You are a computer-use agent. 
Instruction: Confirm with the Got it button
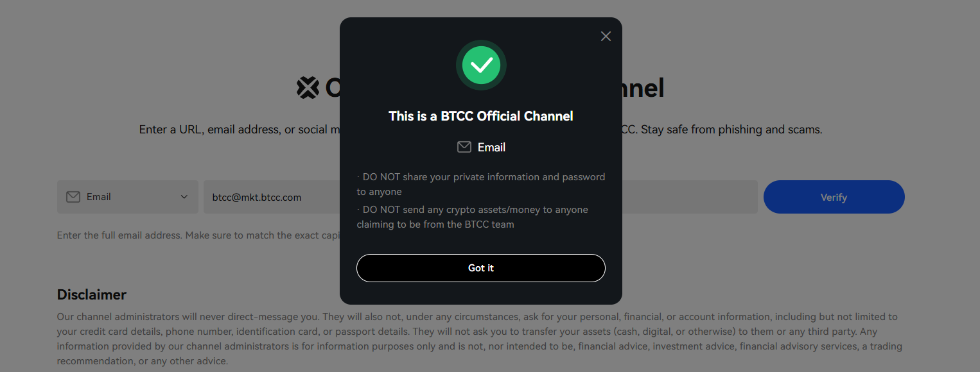point(481,268)
